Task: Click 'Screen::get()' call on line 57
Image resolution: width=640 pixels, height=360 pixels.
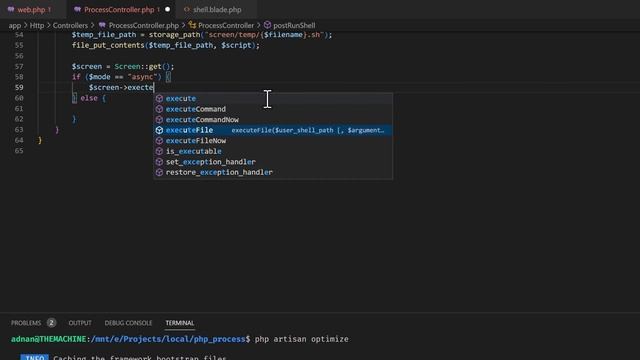Action: click(142, 67)
